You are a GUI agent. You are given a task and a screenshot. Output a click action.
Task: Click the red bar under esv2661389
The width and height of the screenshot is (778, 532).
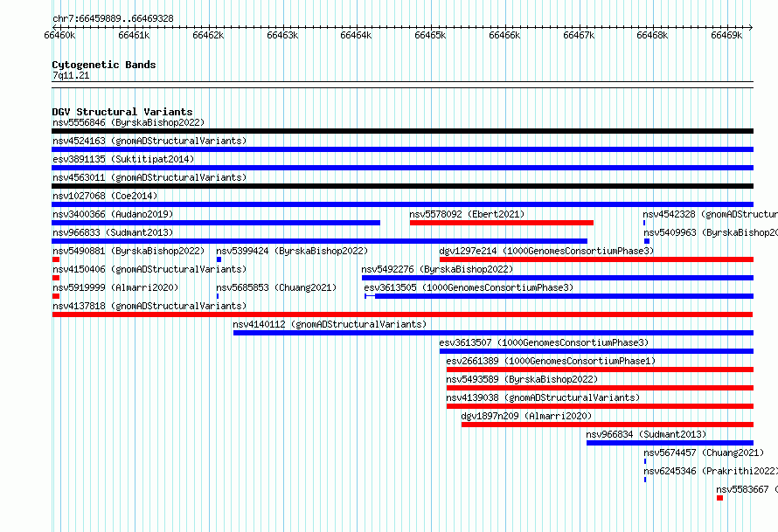pos(600,370)
